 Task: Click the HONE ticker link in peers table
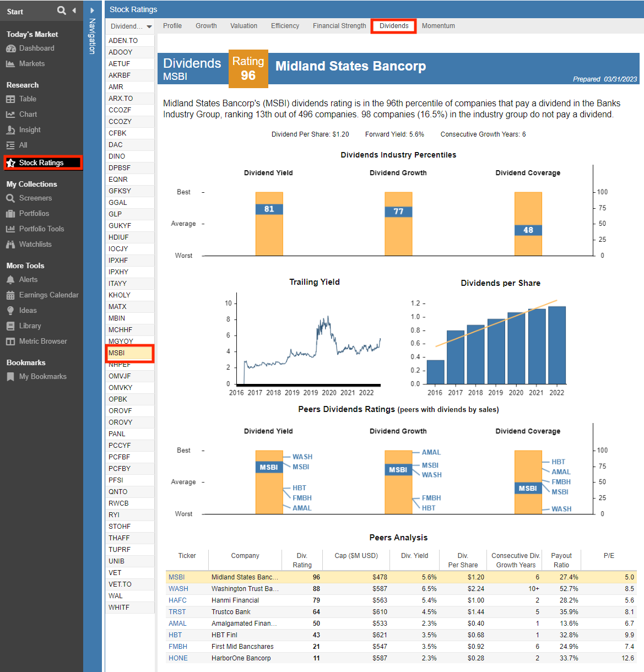[178, 658]
